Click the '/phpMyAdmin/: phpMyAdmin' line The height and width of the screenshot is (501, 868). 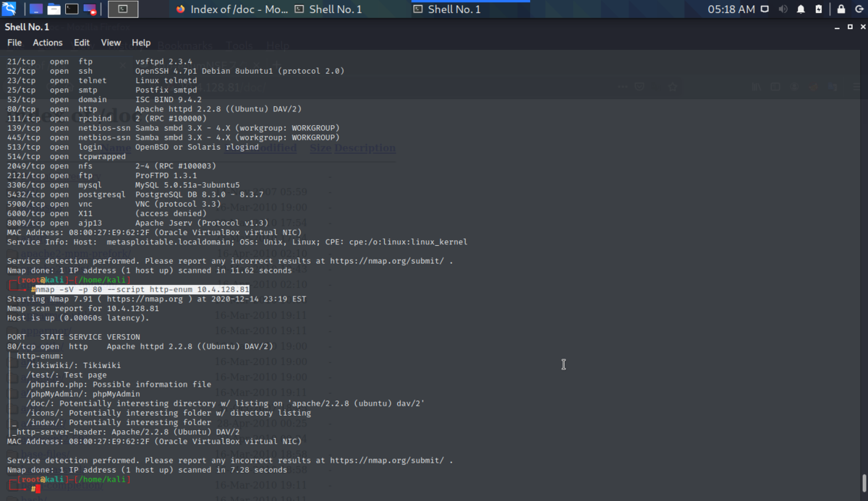tap(82, 394)
